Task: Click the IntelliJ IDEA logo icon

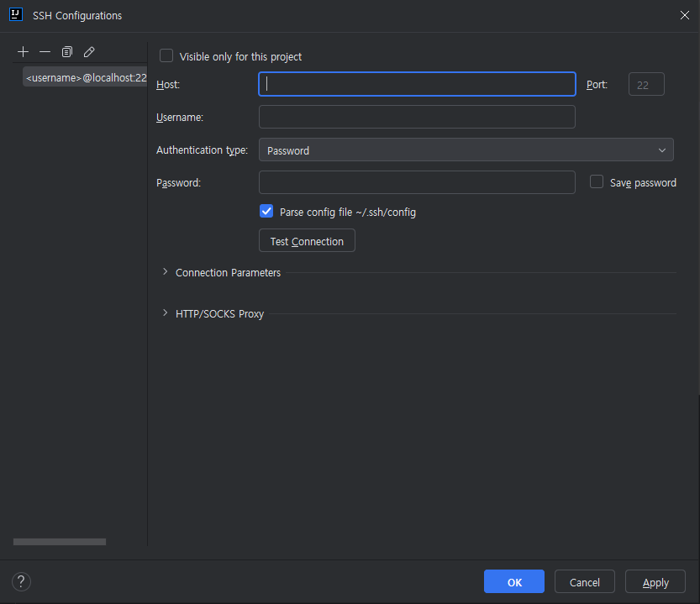Action: [16, 15]
